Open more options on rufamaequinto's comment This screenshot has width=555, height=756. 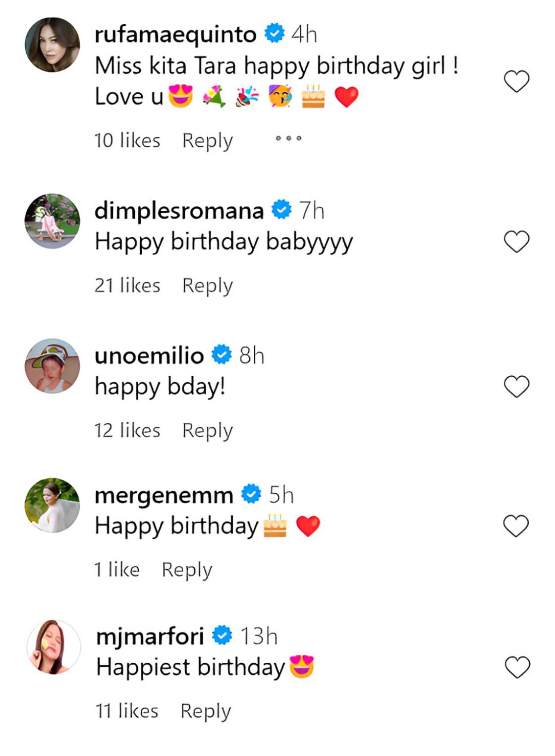288,138
